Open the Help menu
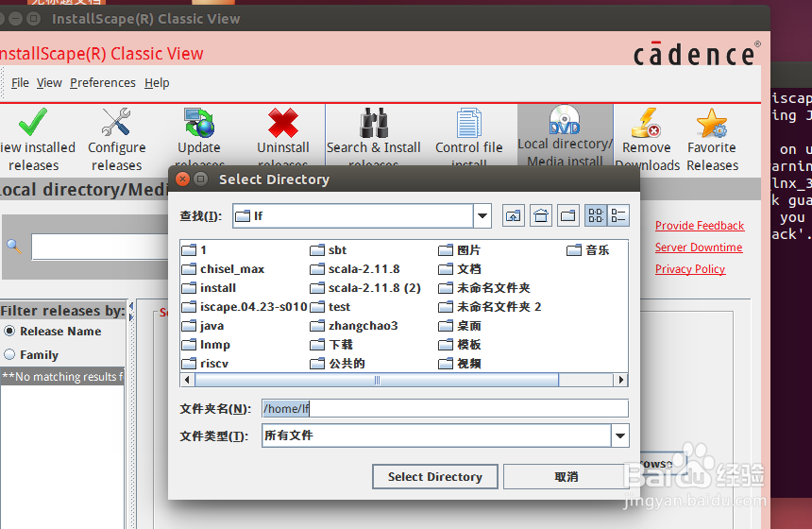 (x=157, y=83)
